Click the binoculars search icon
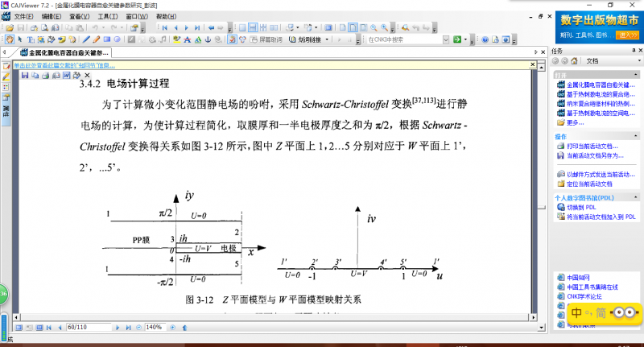 point(405,28)
